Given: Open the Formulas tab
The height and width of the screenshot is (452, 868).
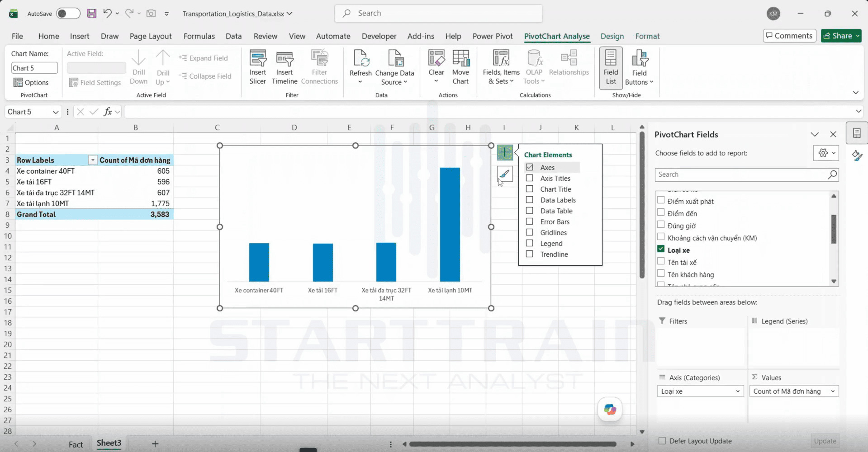Looking at the screenshot, I should pyautogui.click(x=199, y=36).
